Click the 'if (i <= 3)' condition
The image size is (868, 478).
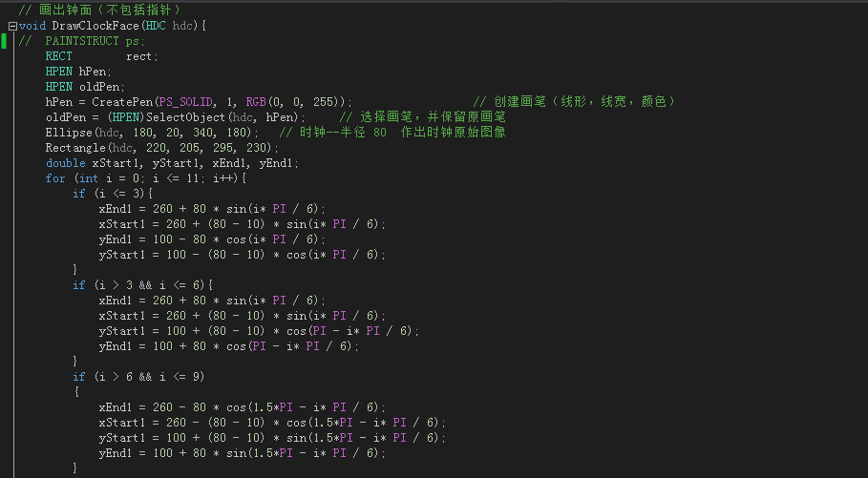[113, 194]
